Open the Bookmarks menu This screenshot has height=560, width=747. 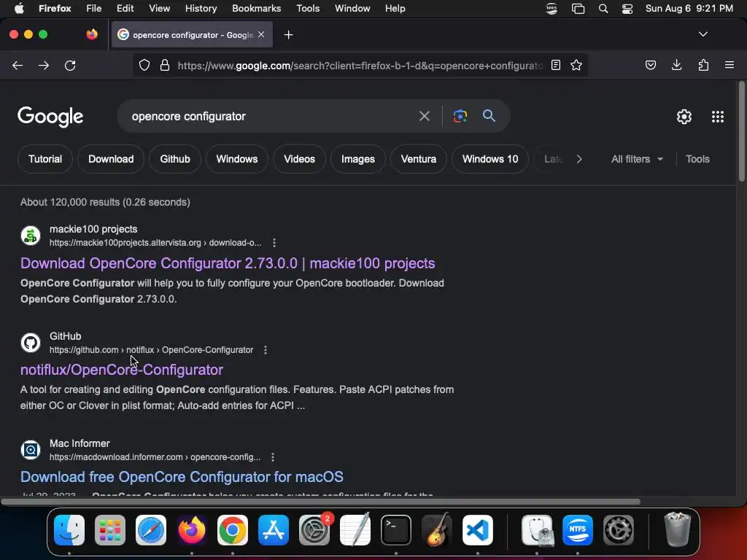pyautogui.click(x=256, y=9)
